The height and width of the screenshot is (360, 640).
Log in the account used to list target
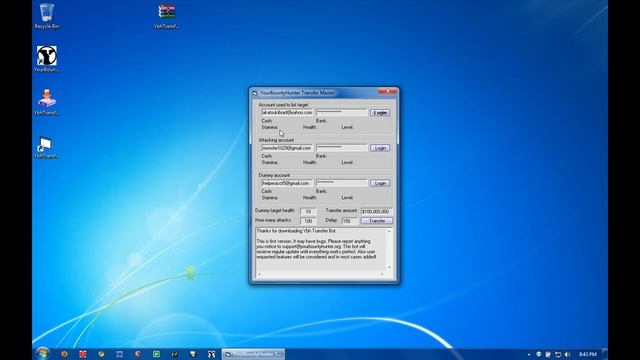[380, 113]
